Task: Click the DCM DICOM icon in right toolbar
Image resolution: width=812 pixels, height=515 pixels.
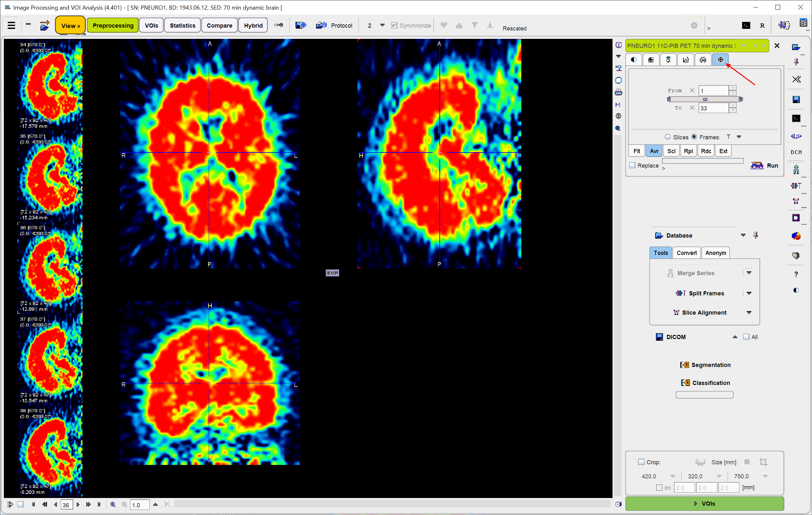Action: (x=796, y=152)
